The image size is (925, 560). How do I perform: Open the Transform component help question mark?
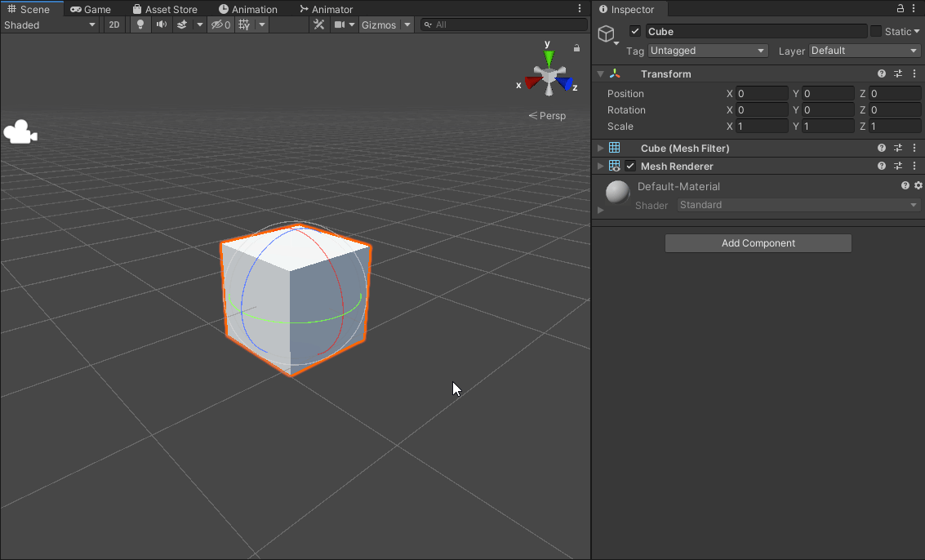[x=881, y=73]
